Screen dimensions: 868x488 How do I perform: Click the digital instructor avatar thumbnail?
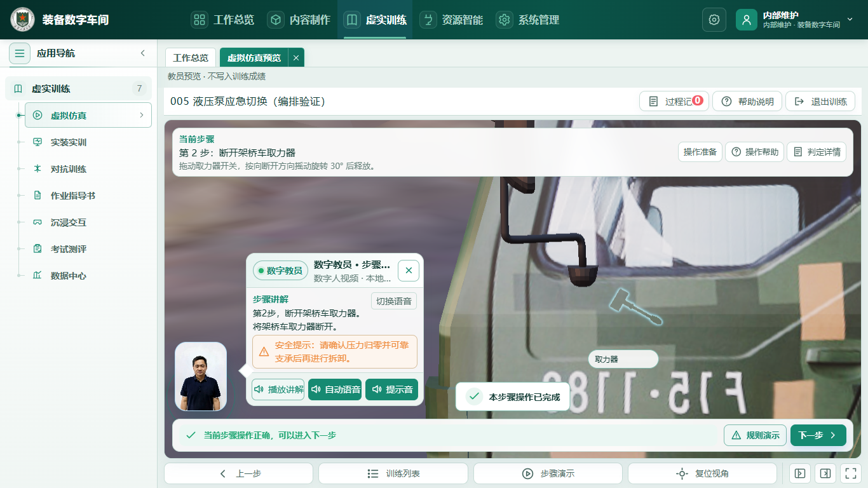click(201, 377)
